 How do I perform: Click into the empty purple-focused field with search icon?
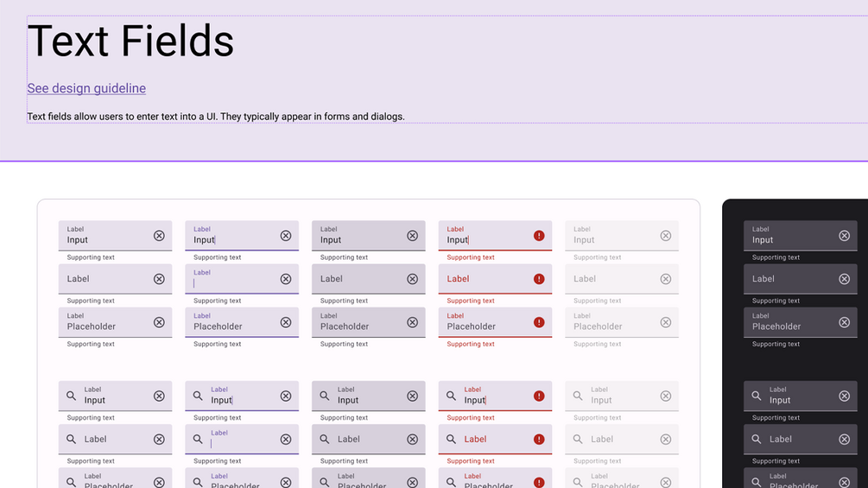pyautogui.click(x=242, y=440)
